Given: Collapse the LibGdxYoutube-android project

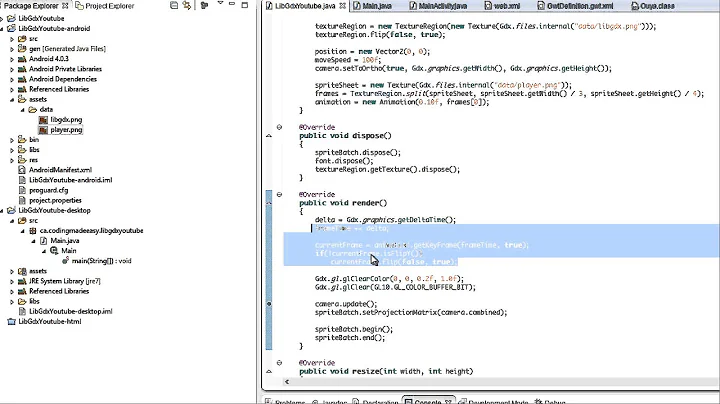Looking at the screenshot, I should point(2,28).
